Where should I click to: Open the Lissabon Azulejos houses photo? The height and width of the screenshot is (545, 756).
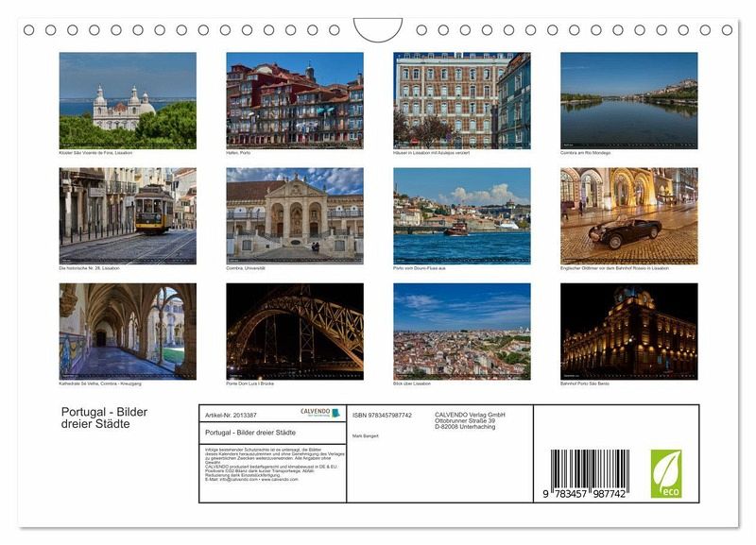click(461, 100)
